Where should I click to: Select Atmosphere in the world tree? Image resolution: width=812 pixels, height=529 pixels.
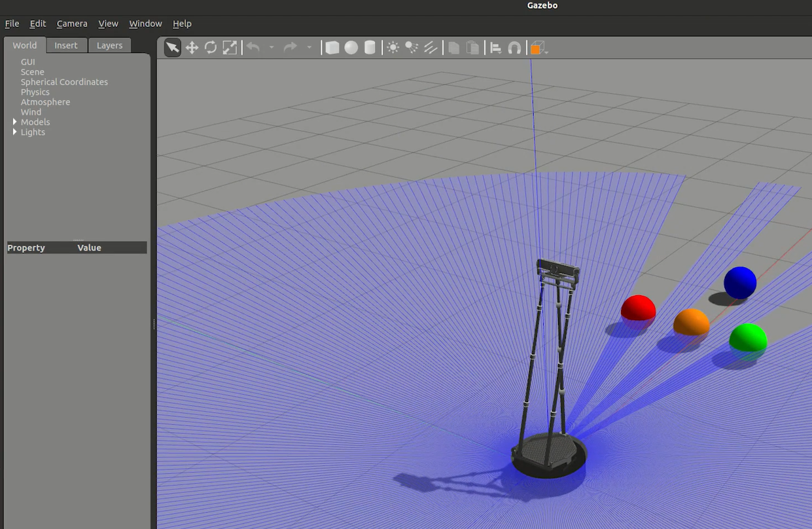tap(45, 102)
